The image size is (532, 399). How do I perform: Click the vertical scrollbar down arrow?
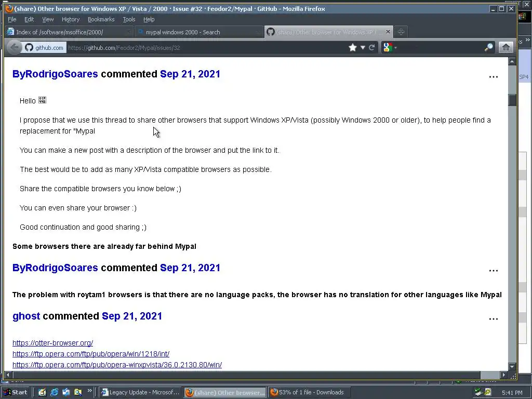pyautogui.click(x=512, y=366)
